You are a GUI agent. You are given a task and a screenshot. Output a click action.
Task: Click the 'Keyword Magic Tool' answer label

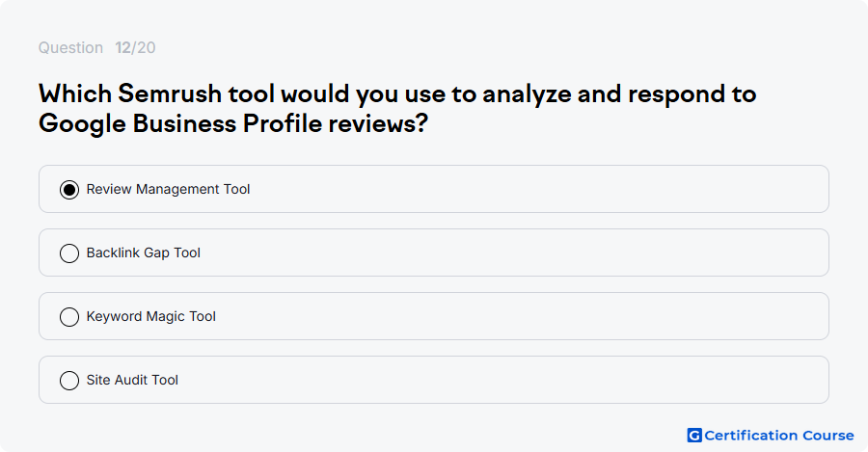(x=151, y=316)
